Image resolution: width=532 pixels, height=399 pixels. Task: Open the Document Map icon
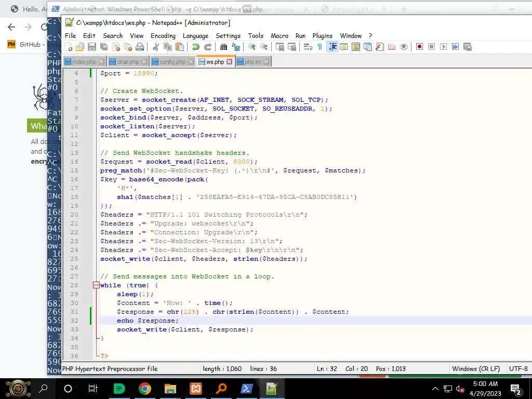pos(355,47)
